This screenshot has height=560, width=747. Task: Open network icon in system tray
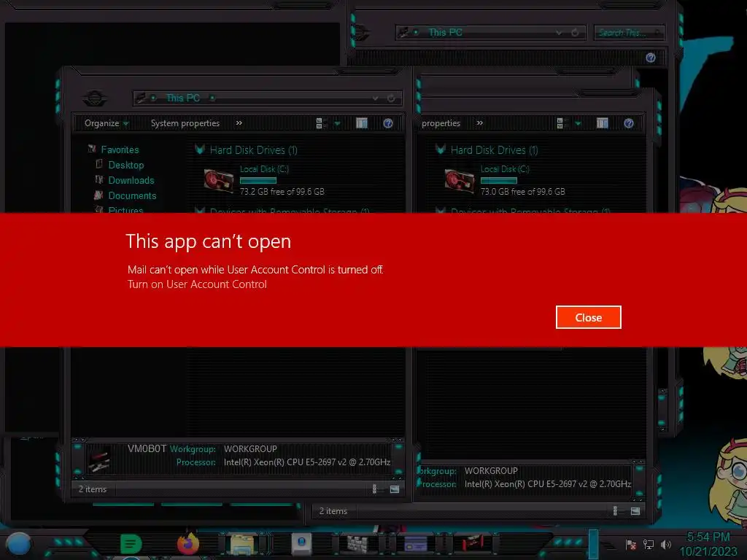pyautogui.click(x=649, y=544)
